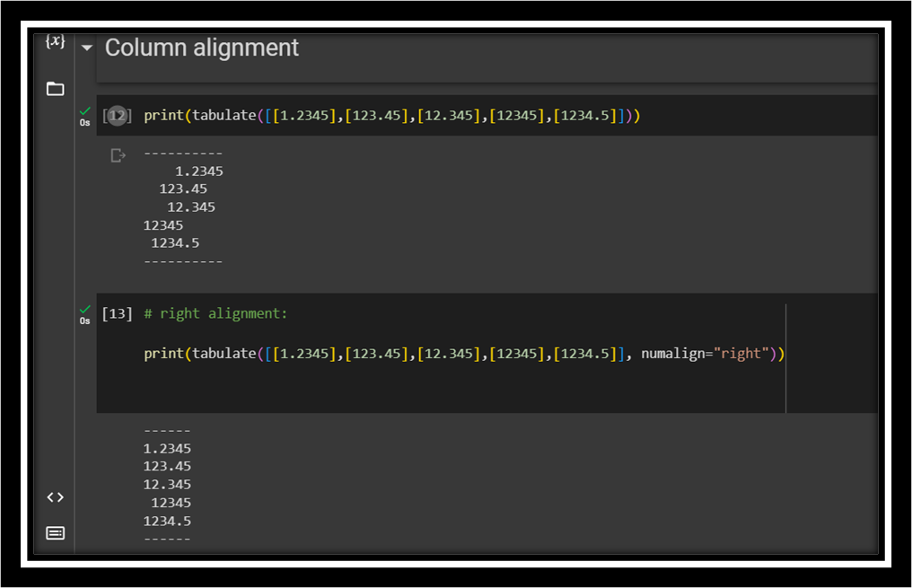The height and width of the screenshot is (588, 912).
Task: Click the output actions icon for cell 12
Action: [118, 155]
